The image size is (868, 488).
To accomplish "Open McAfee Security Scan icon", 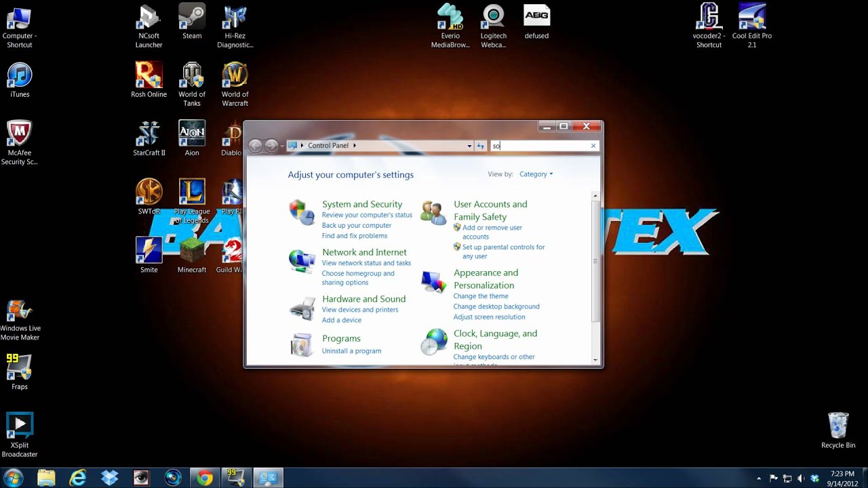I will pyautogui.click(x=20, y=143).
